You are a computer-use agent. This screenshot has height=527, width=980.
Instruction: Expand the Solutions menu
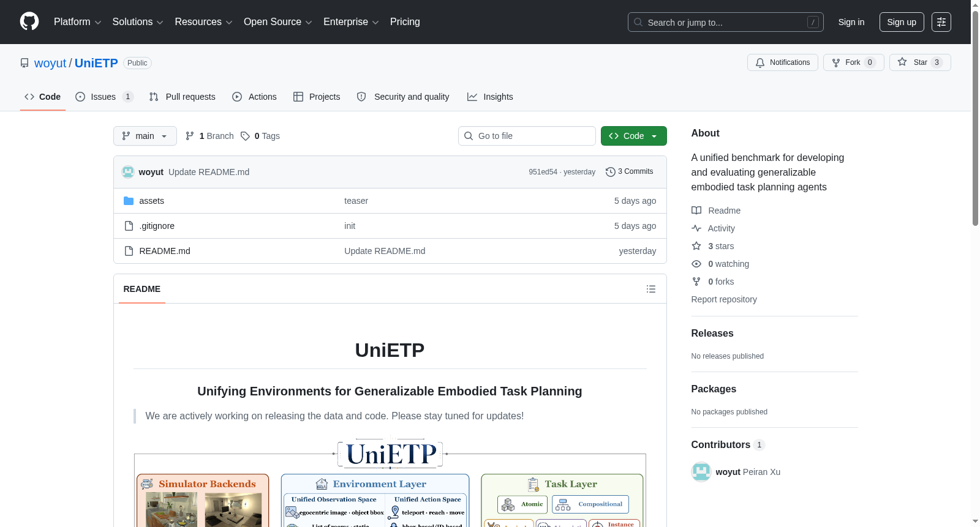[x=138, y=22]
